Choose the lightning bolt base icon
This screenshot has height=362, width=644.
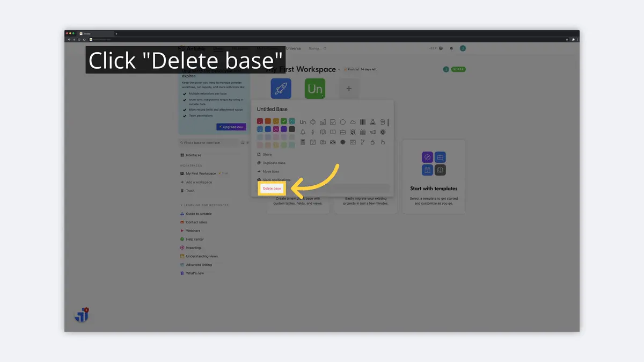(x=313, y=132)
